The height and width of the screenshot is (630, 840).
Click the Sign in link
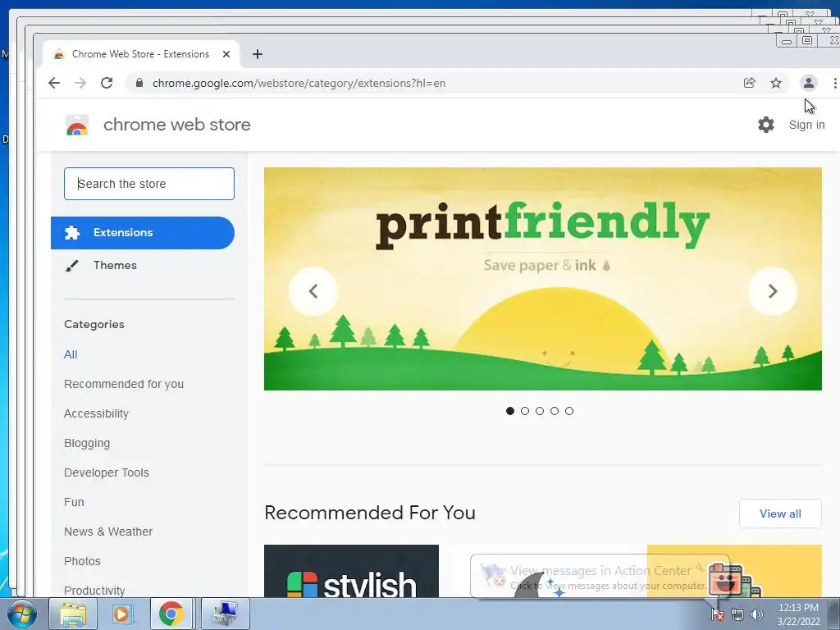pyautogui.click(x=807, y=125)
